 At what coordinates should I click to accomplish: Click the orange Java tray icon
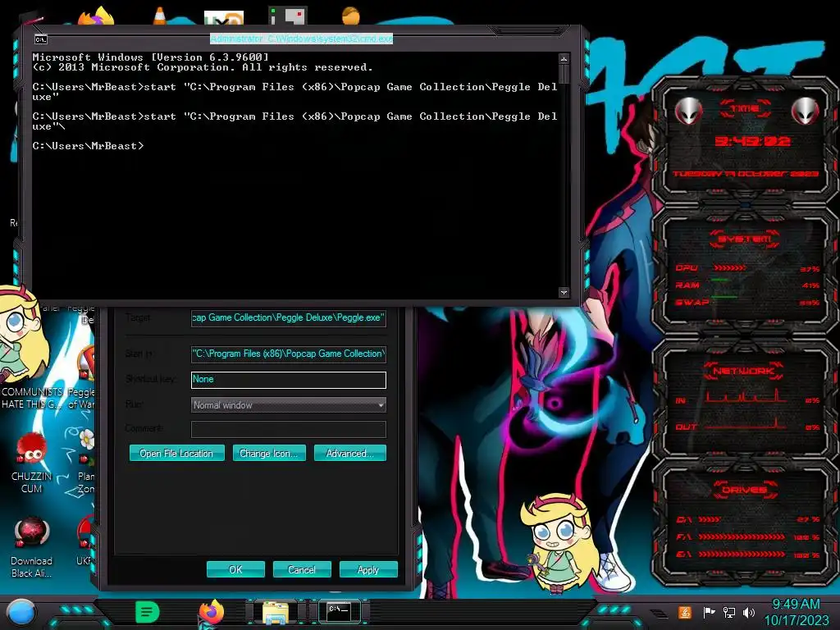pyautogui.click(x=684, y=612)
